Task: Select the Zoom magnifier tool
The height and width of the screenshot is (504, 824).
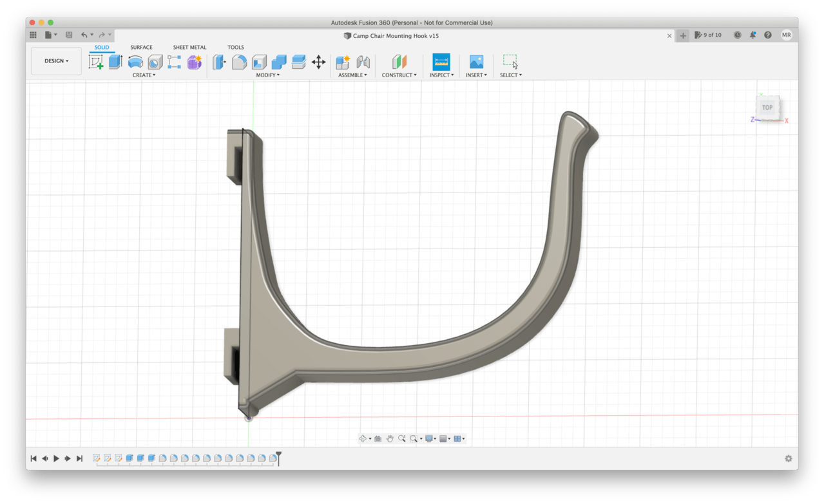Action: coord(401,438)
